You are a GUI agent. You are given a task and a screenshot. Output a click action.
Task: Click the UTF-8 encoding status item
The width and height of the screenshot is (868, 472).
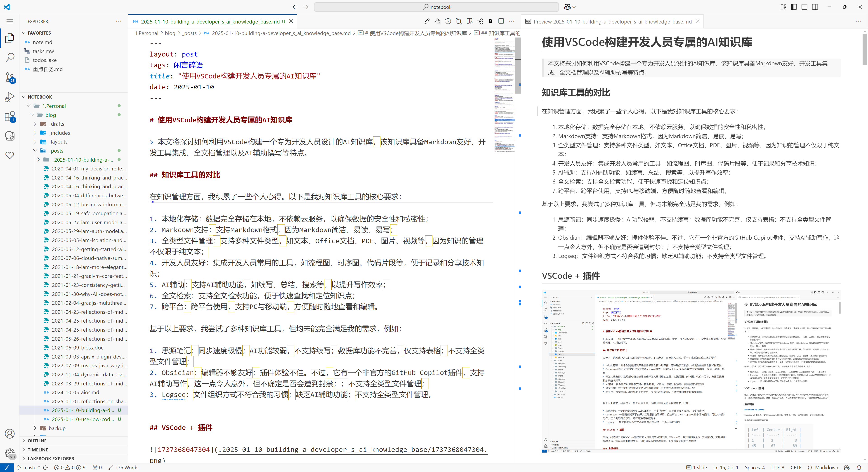pos(778,468)
